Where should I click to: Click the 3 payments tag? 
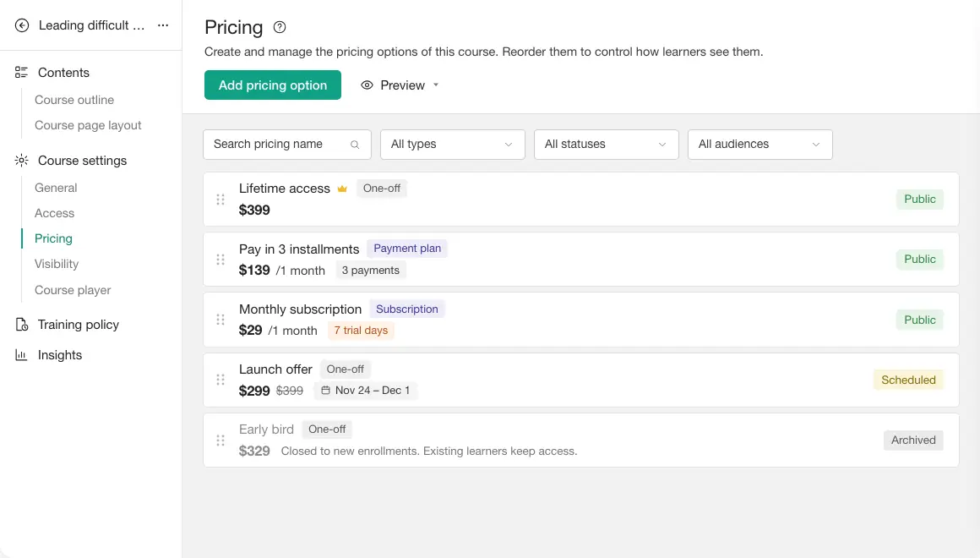click(371, 271)
